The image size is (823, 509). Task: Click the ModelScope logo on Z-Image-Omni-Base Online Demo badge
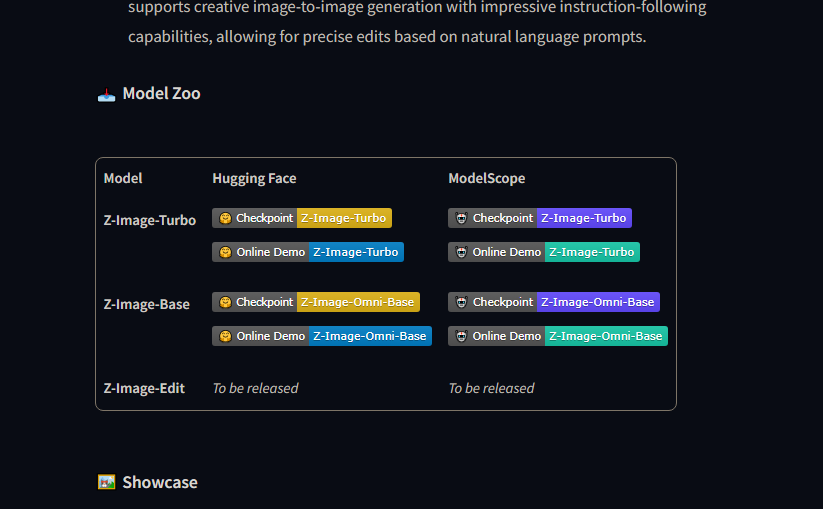coord(461,336)
